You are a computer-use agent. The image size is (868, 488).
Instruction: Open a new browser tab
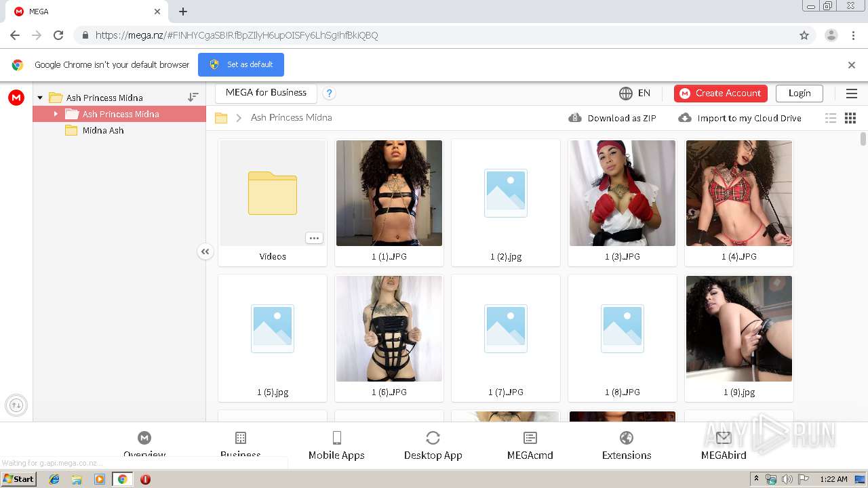pyautogui.click(x=183, y=12)
